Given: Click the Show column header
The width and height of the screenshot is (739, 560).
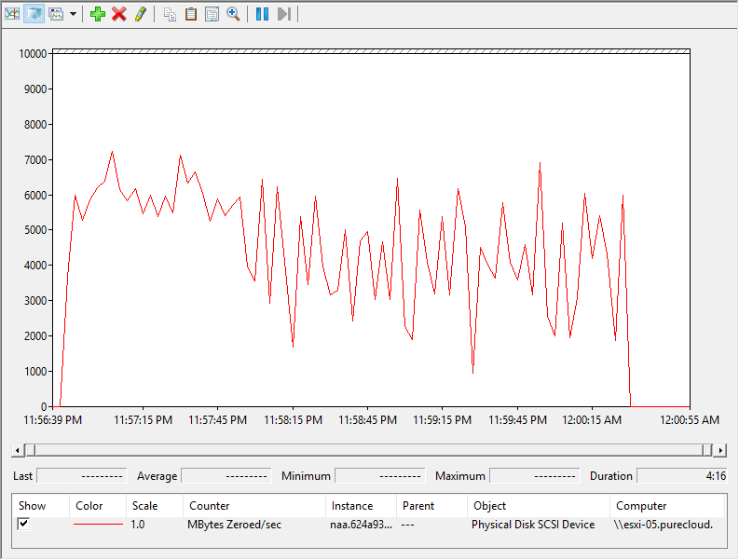Looking at the screenshot, I should [x=40, y=506].
